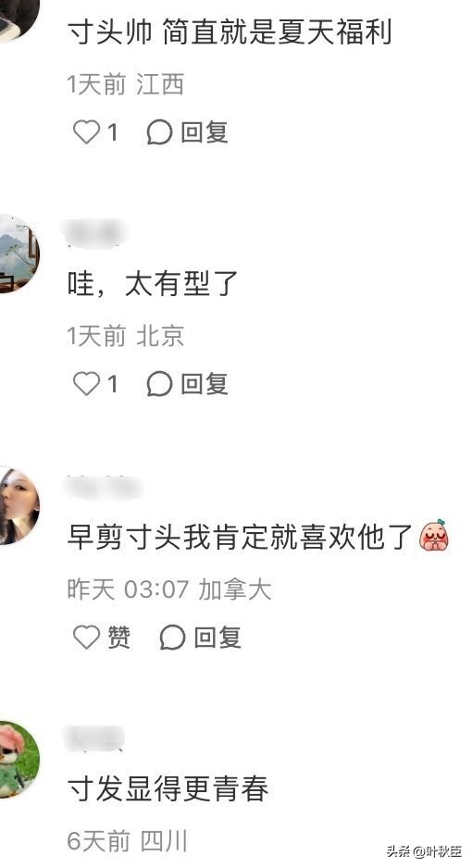Tap the blurred username above 早剪寸头 comment

(x=105, y=486)
